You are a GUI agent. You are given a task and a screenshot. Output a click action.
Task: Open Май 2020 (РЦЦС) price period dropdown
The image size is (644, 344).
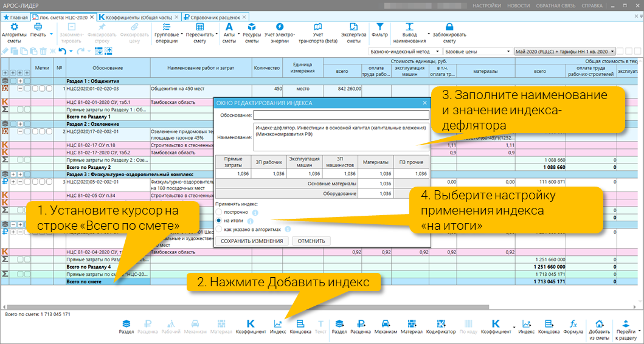click(x=565, y=52)
